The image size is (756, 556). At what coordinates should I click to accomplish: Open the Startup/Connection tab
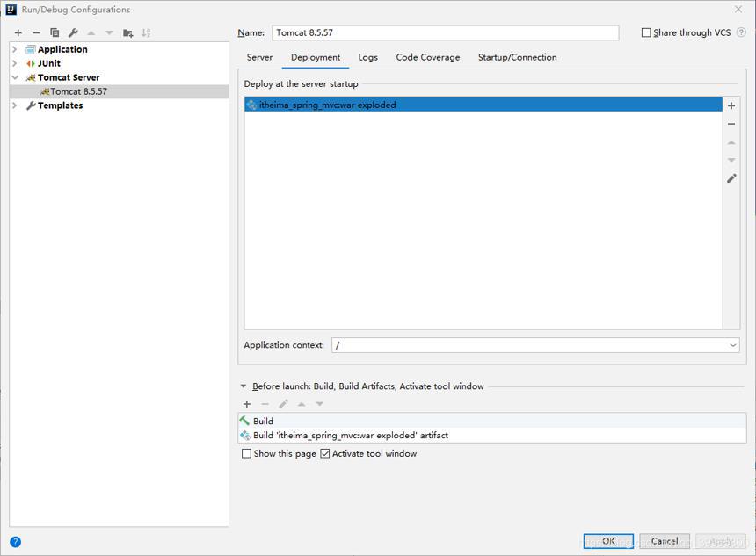pyautogui.click(x=518, y=57)
